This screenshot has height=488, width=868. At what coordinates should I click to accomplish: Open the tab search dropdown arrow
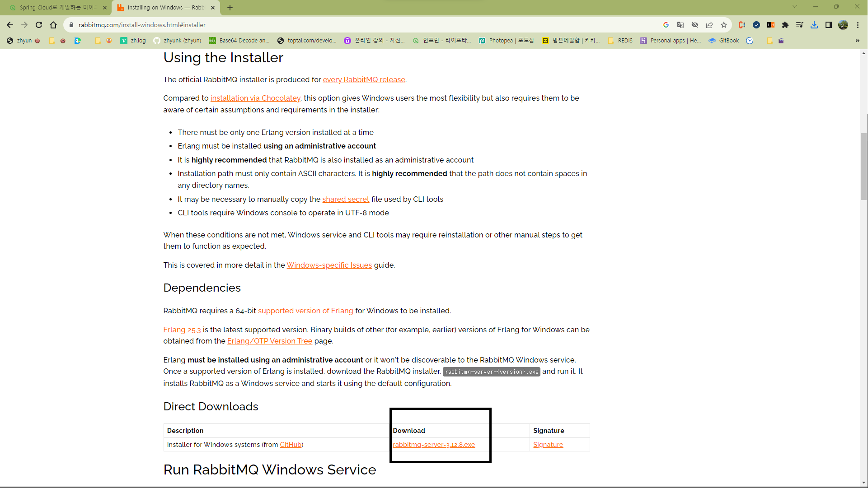[795, 7]
